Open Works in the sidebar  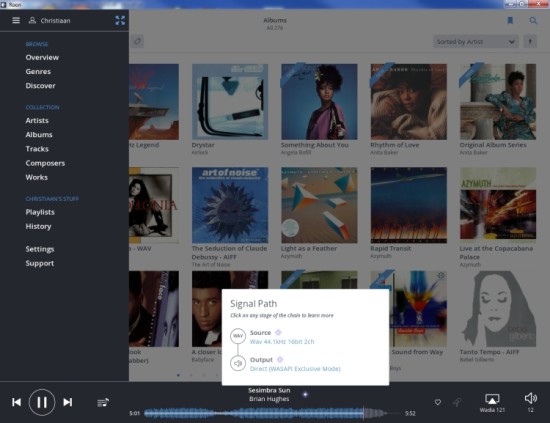coord(36,177)
